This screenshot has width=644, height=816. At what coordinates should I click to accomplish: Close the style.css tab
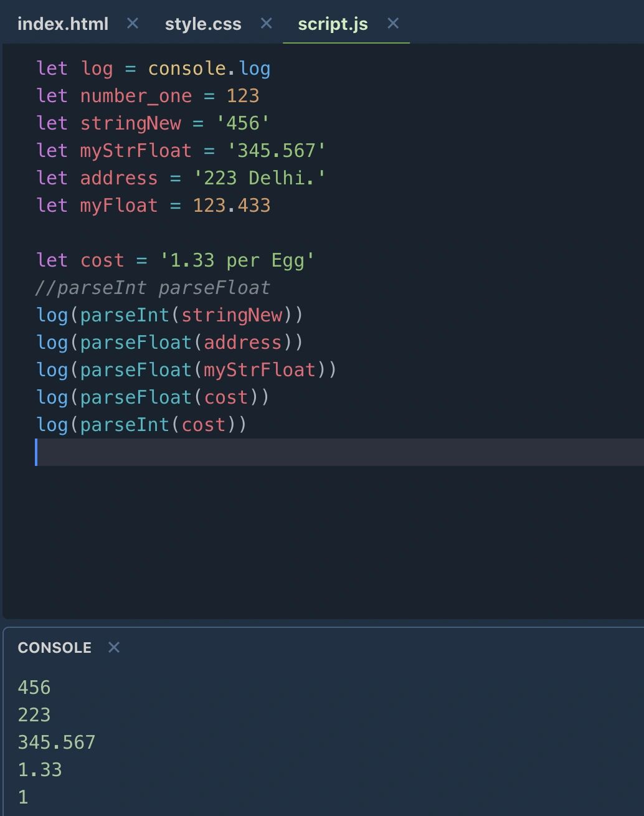(266, 24)
